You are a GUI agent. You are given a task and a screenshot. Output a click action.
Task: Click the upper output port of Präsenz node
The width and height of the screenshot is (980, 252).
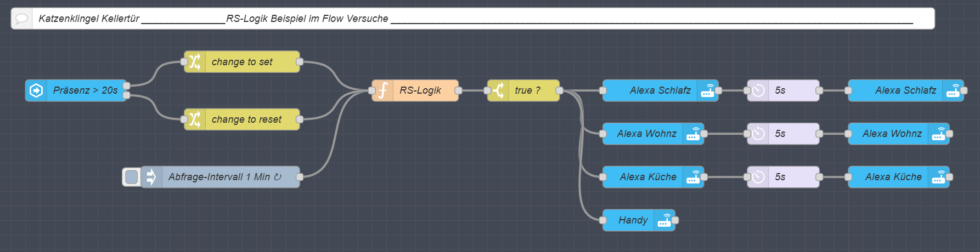pos(127,85)
